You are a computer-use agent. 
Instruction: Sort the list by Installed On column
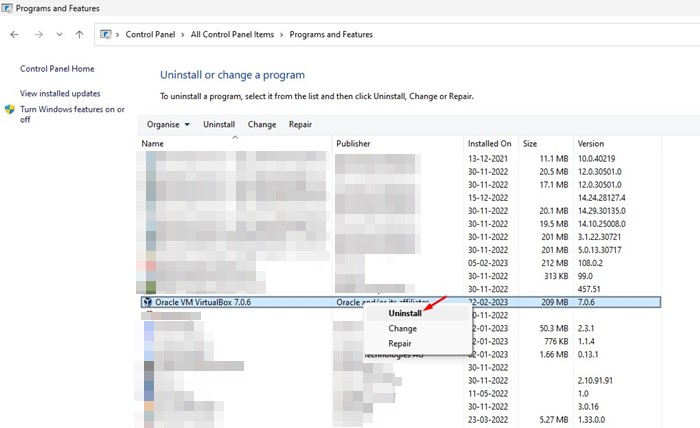(x=489, y=143)
